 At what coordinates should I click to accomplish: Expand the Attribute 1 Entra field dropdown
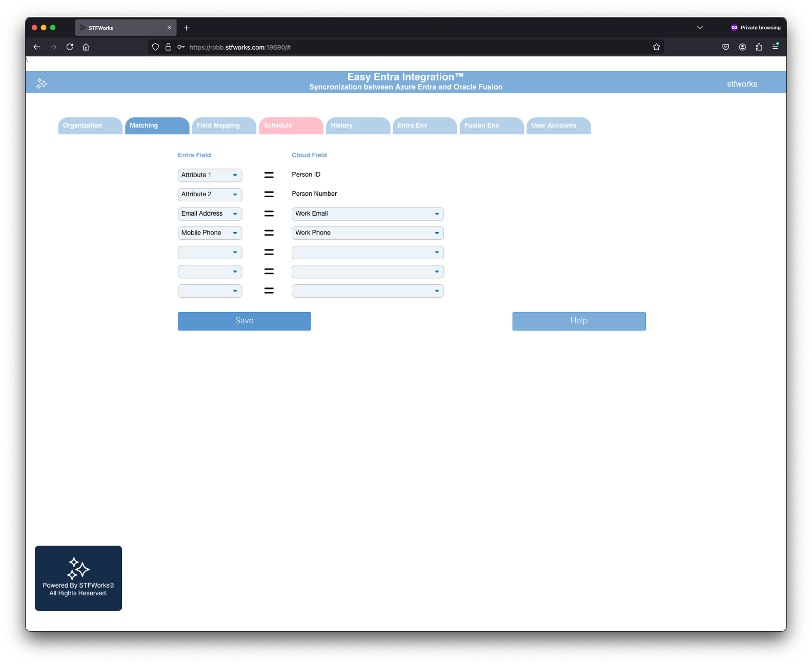(x=210, y=175)
